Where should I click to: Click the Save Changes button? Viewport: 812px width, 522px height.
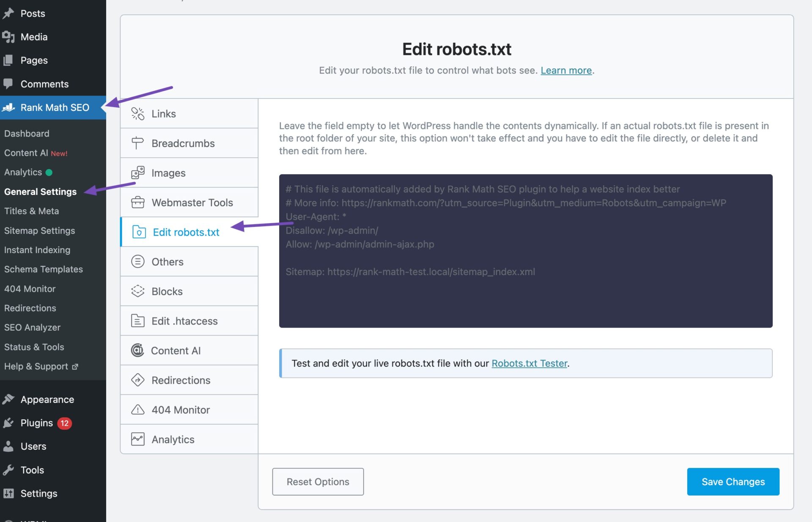tap(733, 481)
